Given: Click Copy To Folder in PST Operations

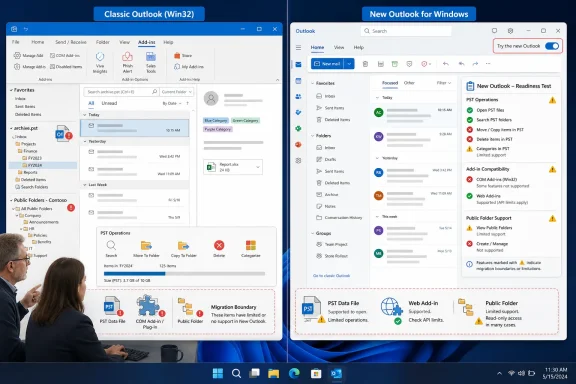Looking at the screenshot, I should (183, 249).
